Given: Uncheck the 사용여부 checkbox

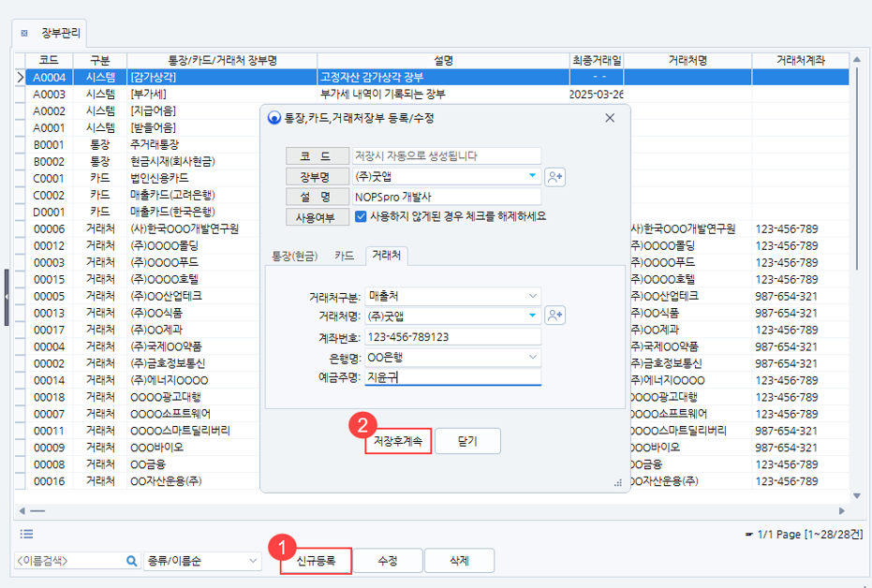Looking at the screenshot, I should [361, 216].
